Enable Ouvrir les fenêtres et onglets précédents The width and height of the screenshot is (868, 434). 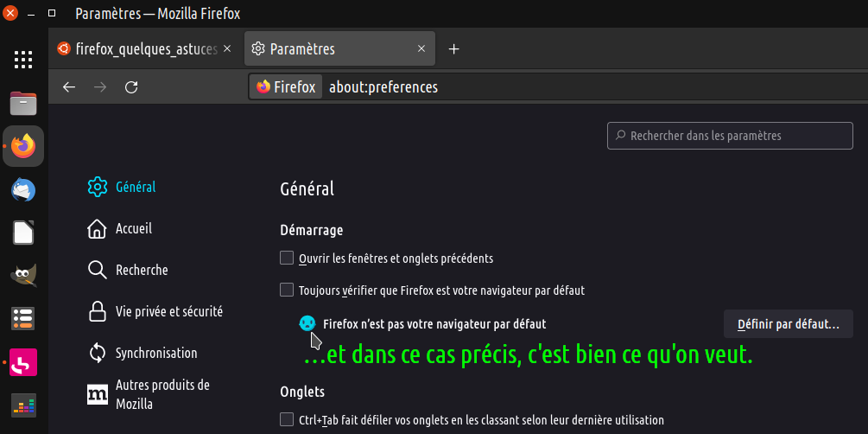pos(287,258)
